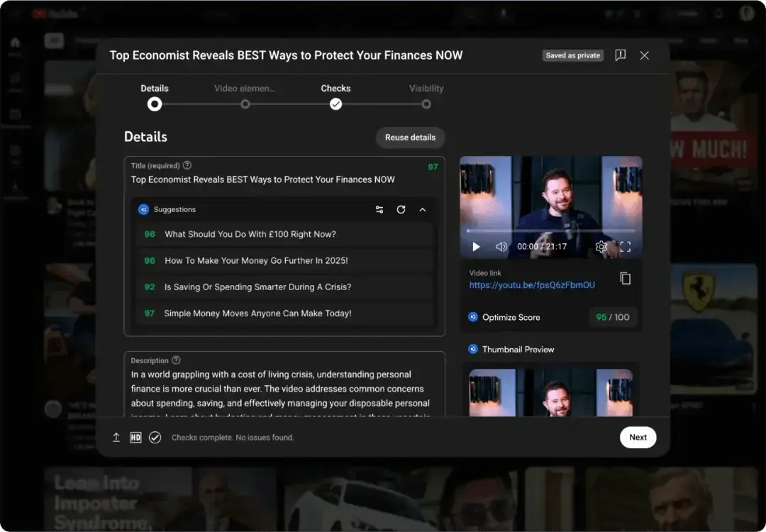Go to the Checks step

tap(335, 104)
